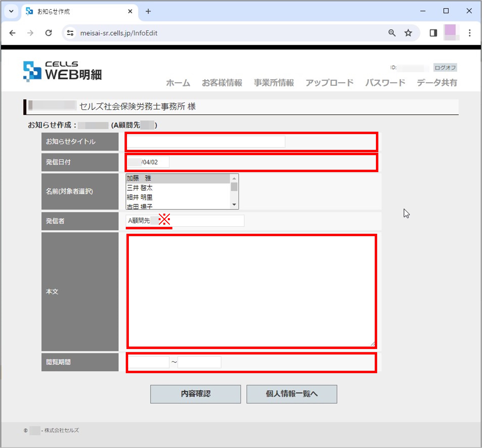Viewport: 482px width, 448px height.
Task: Open the Chrome profile avatar
Action: point(452,33)
